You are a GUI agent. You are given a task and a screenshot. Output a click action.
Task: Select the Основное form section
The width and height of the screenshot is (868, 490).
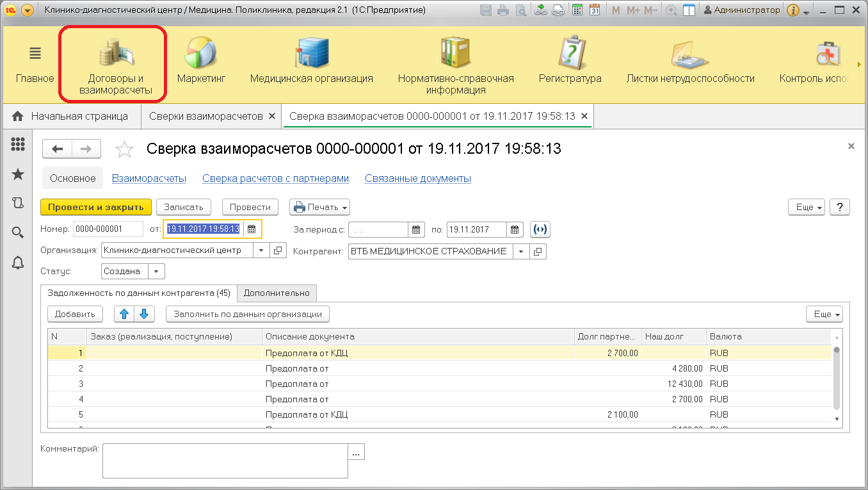pos(73,179)
